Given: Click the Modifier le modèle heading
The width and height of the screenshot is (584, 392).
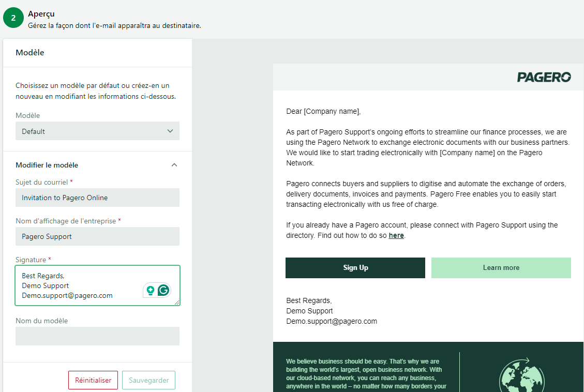Looking at the screenshot, I should tap(47, 165).
